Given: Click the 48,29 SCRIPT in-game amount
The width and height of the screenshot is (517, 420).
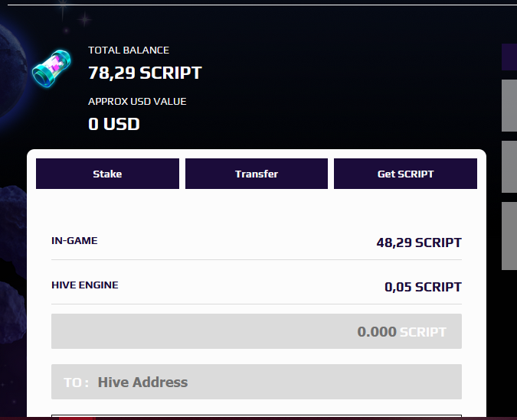Looking at the screenshot, I should pyautogui.click(x=419, y=243).
